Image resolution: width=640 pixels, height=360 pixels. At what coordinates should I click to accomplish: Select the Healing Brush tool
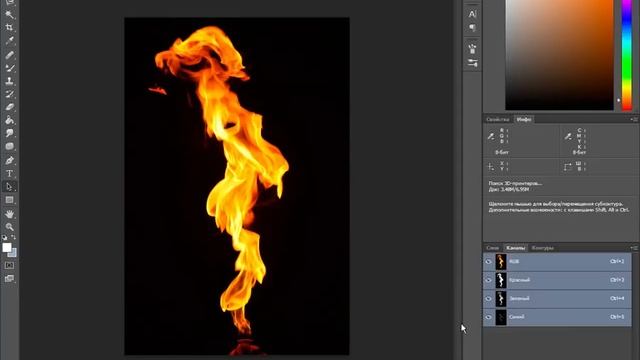coord(9,55)
